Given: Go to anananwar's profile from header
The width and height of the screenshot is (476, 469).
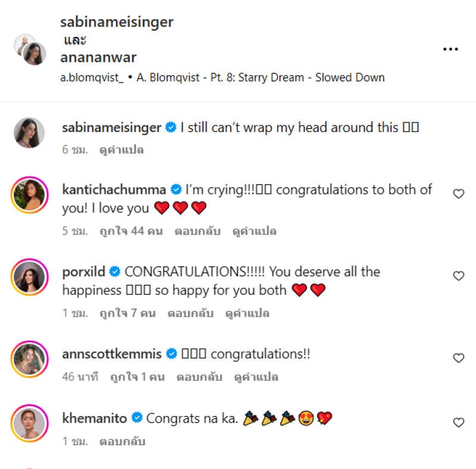Looking at the screenshot, I should (x=98, y=58).
